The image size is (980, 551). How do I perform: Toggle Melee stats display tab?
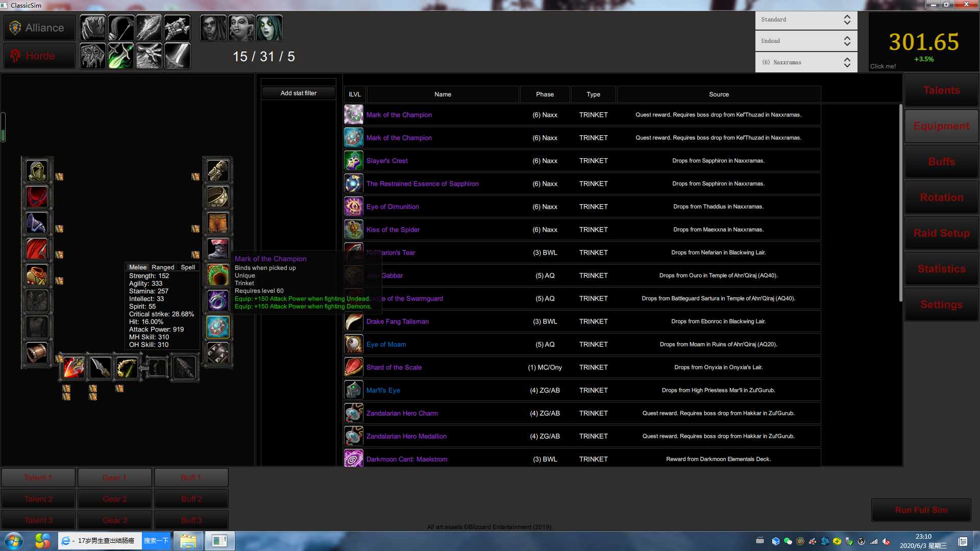137,266
